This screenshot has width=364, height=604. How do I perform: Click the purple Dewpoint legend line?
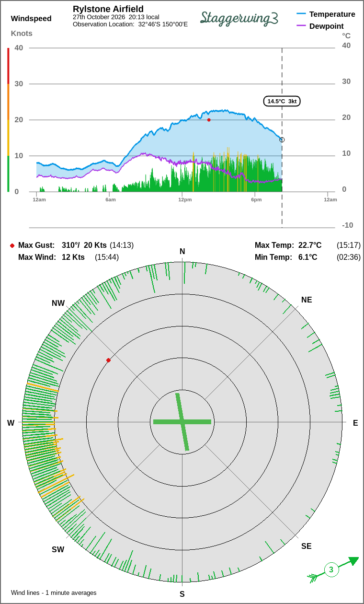click(x=301, y=26)
